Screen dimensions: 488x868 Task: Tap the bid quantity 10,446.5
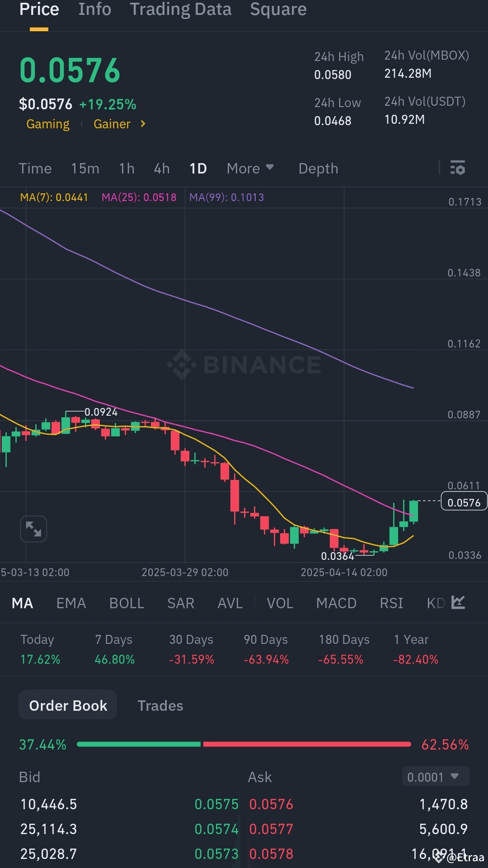[49, 804]
